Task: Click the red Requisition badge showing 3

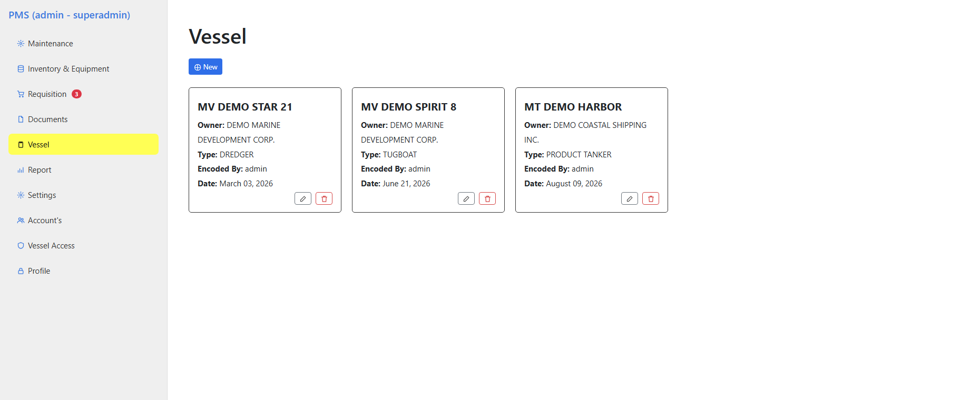Action: (76, 94)
